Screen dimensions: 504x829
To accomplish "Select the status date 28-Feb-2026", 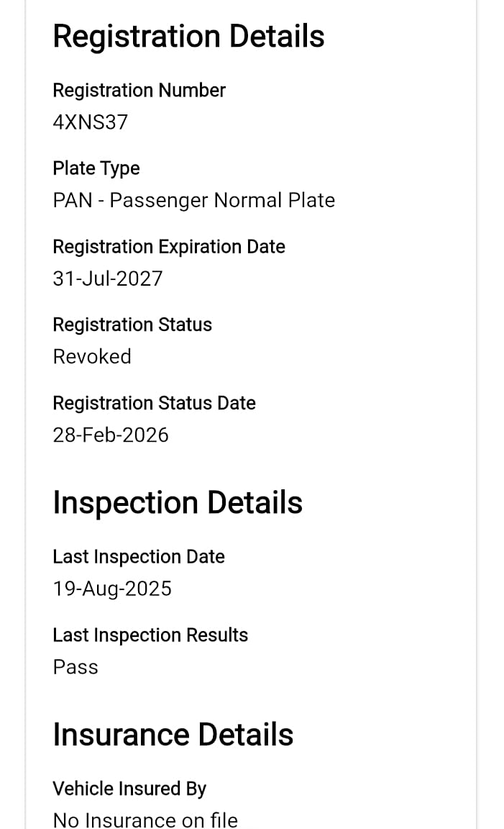I will (111, 435).
